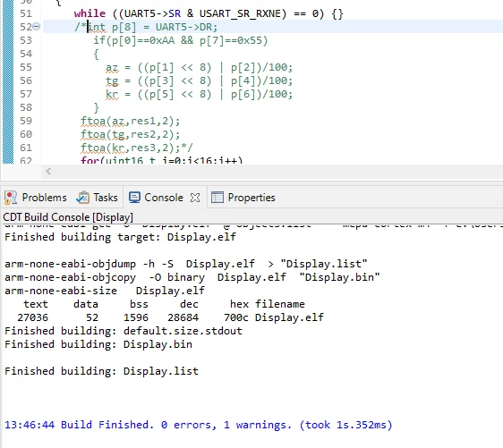Click the arm-none-eabi-objdump console line
Screen dimensions: 503x448
click(186, 264)
